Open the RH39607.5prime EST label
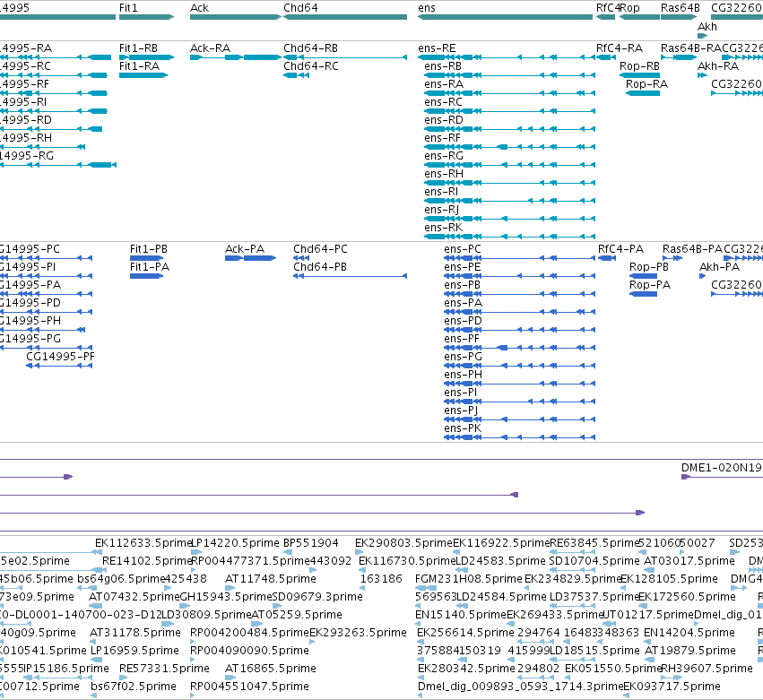763x700 pixels. (707, 669)
